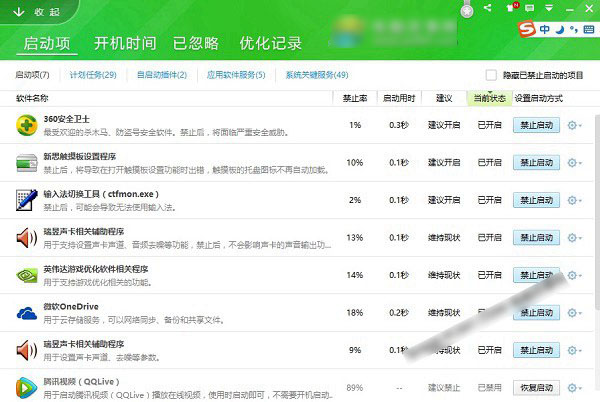600x402 pixels.
Task: Open the 优化记录 tab
Action: 271,43
